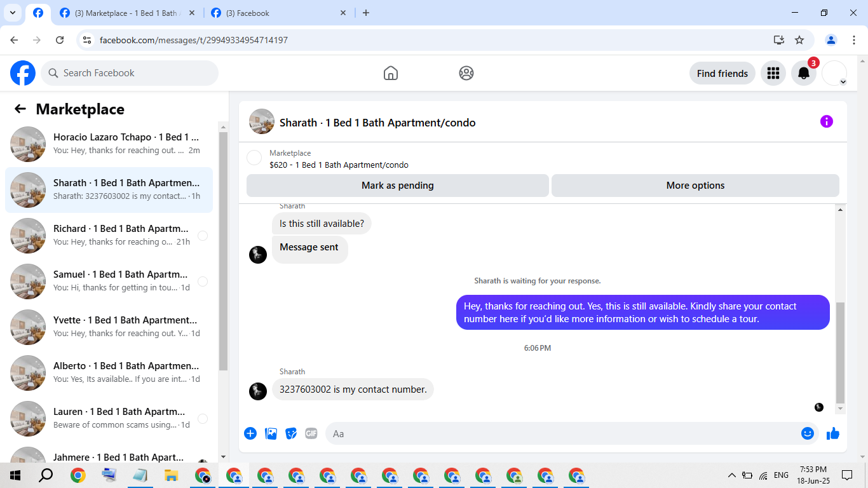This screenshot has height=488, width=868.
Task: Expand the Chrome tab search dropdown
Action: pyautogui.click(x=13, y=13)
